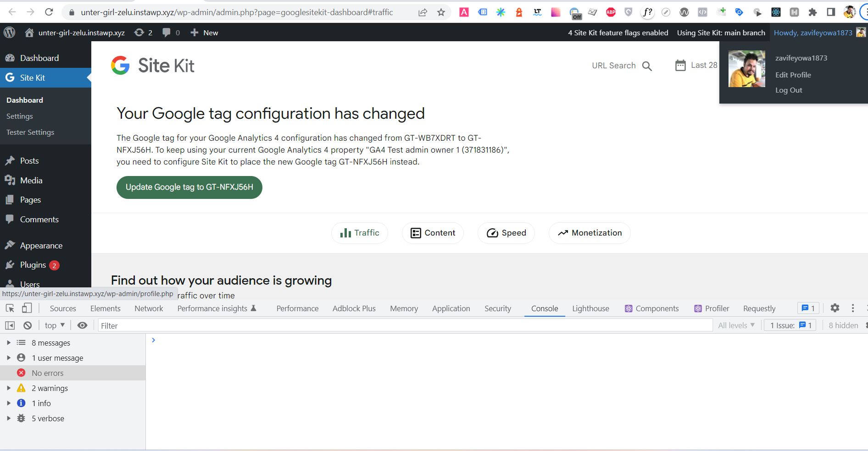Viewport: 868px width, 451px height.
Task: Toggle the device toolbar in DevTools
Action: tap(27, 308)
